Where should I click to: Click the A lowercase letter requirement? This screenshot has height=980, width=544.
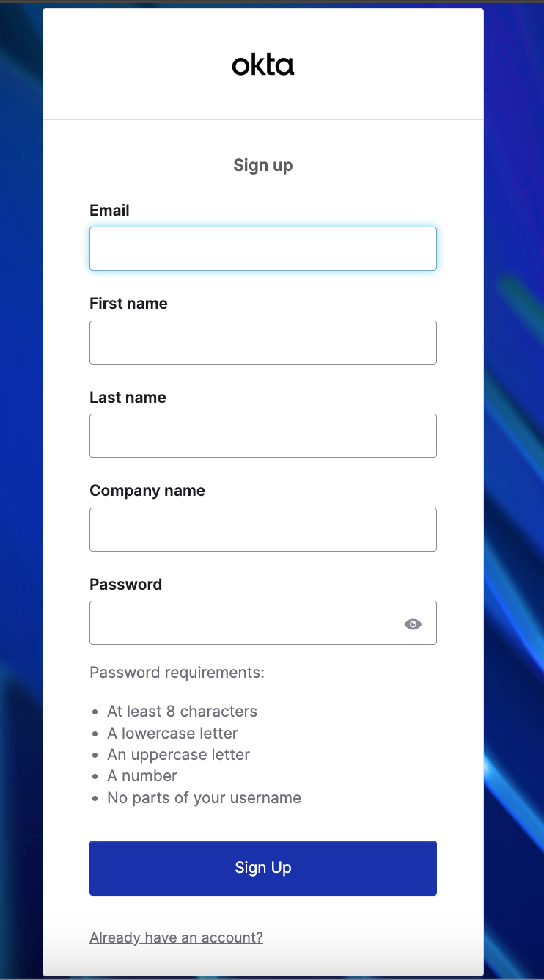click(x=172, y=733)
